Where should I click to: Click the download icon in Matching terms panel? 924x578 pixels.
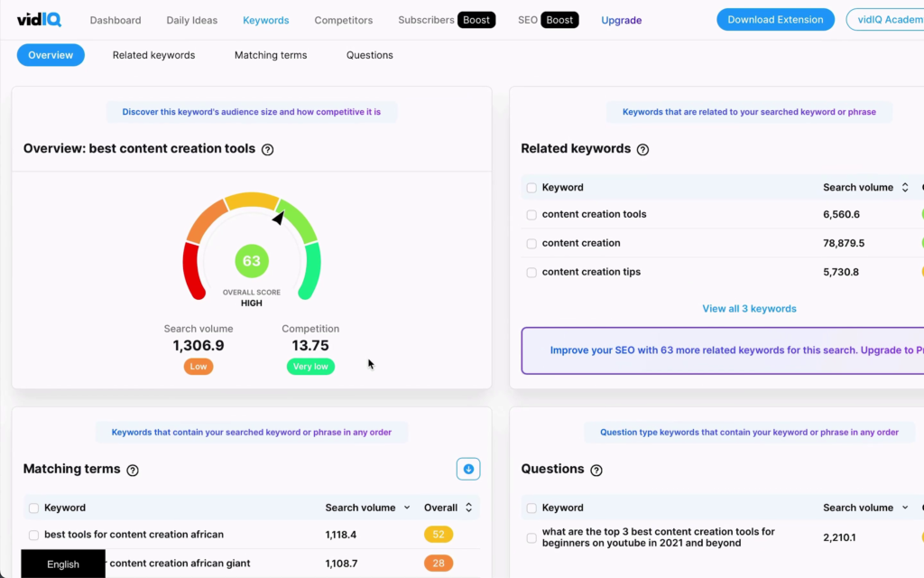[467, 469]
